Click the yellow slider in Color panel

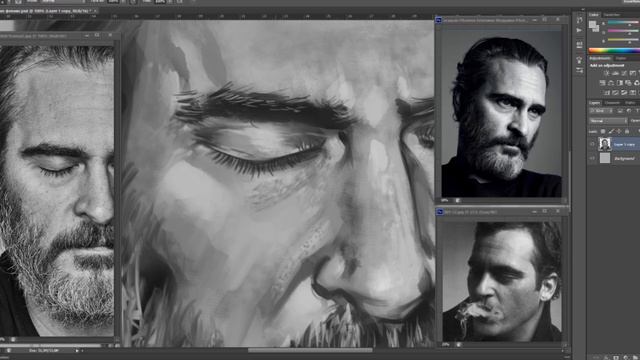click(624, 40)
